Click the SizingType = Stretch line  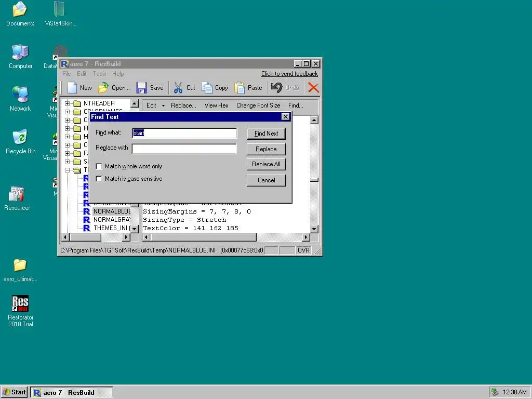click(x=184, y=220)
